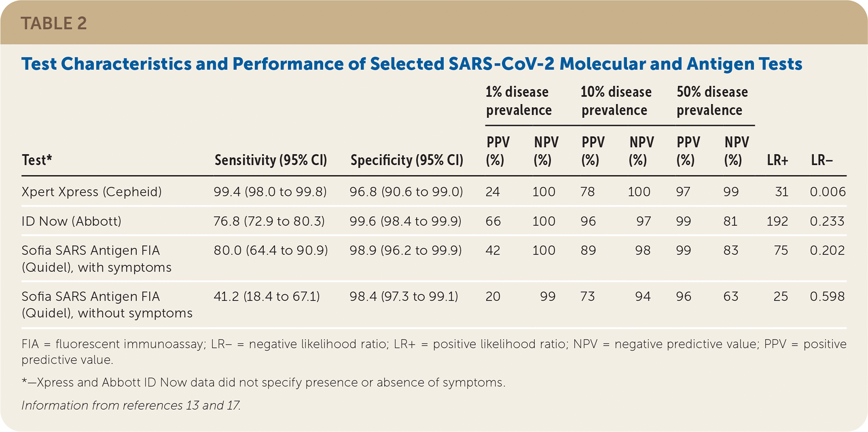The image size is (868, 432).
Task: Click the Sensitivity (95% CI) column header
Action: [271, 160]
